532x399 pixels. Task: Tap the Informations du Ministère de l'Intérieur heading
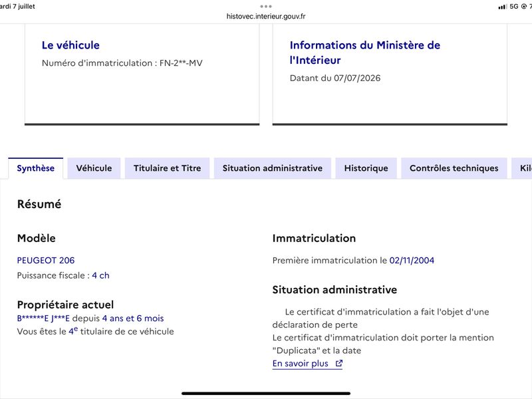(364, 53)
